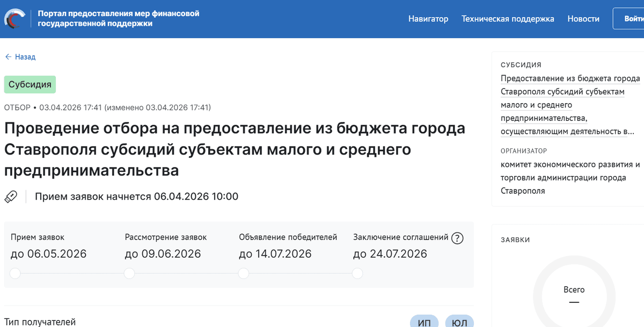Click the timeline marker under "Объявление победителей"

pos(243,273)
